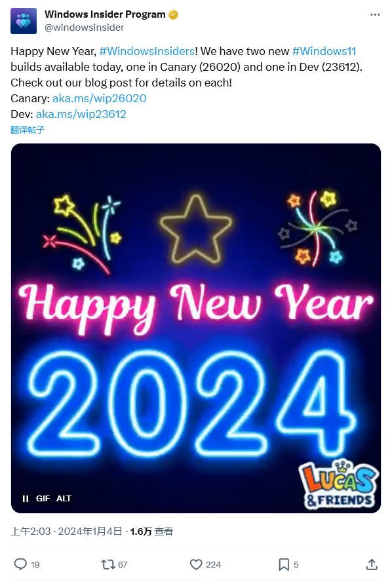392x580 pixels.
Task: Click the reply speech bubble icon
Action: coord(20,564)
